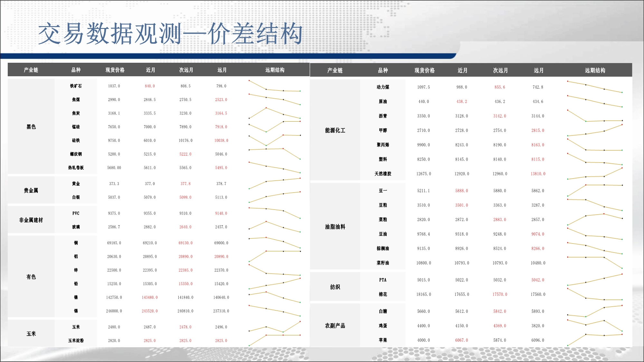The height and width of the screenshot is (362, 644).
Task: Click the red 6067.0 value for 苹果
Action: 462,340
